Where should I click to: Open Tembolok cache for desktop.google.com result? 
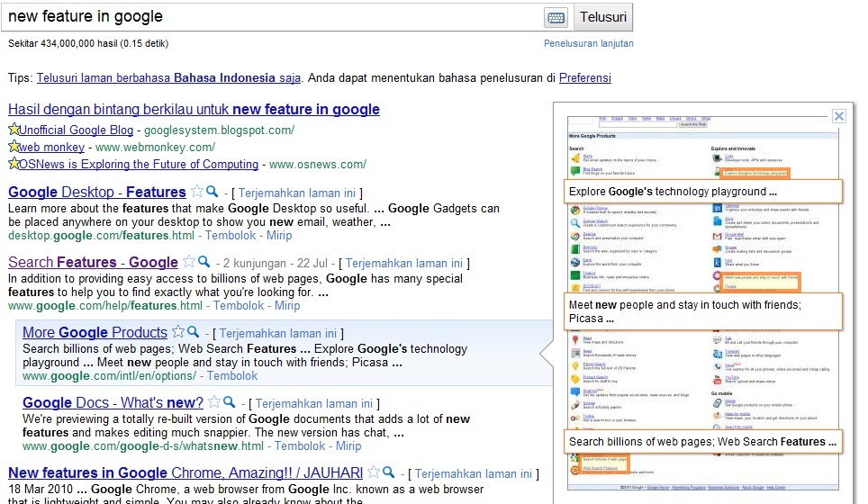coord(231,235)
